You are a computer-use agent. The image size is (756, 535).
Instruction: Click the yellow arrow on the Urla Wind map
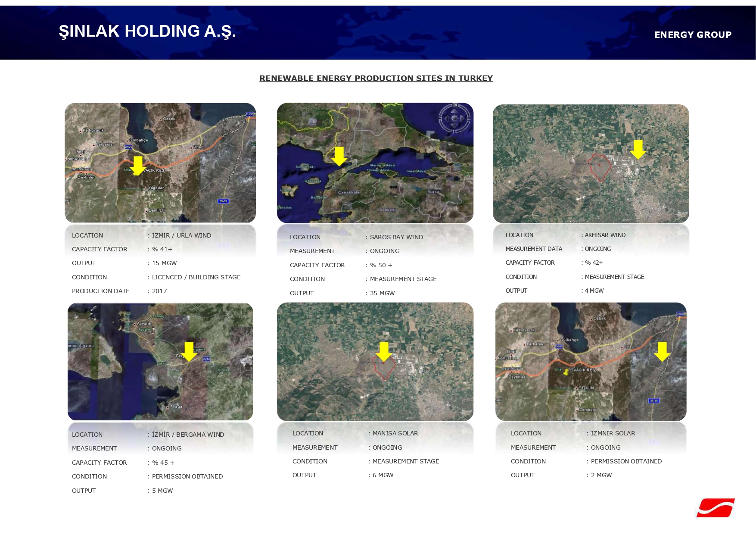click(138, 166)
